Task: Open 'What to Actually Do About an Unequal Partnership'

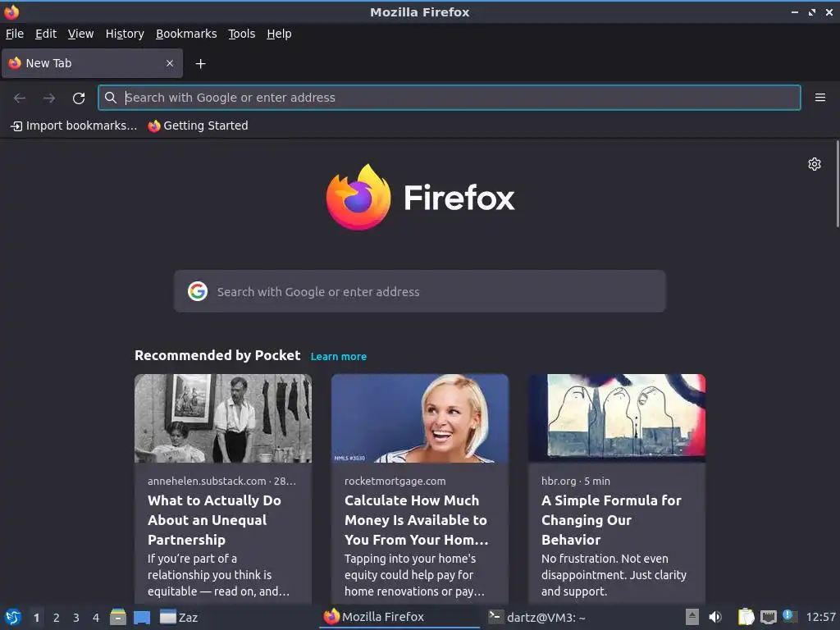Action: point(214,520)
